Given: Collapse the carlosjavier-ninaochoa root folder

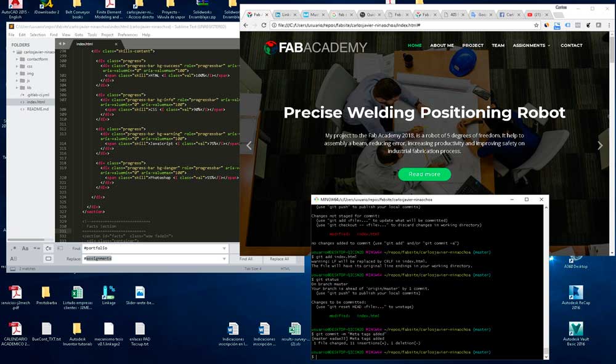Looking at the screenshot, I should tap(15, 52).
